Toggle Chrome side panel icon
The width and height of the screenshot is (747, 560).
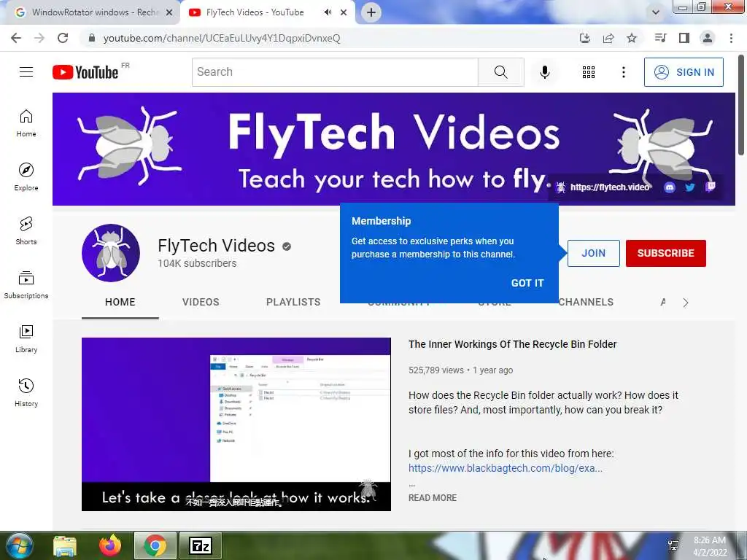[684, 38]
